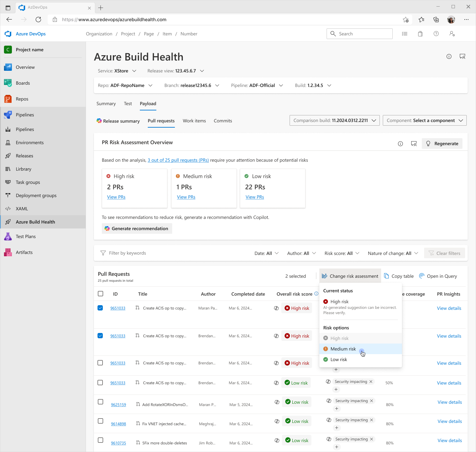
Task: Click the browser back arrow
Action: (x=9, y=20)
